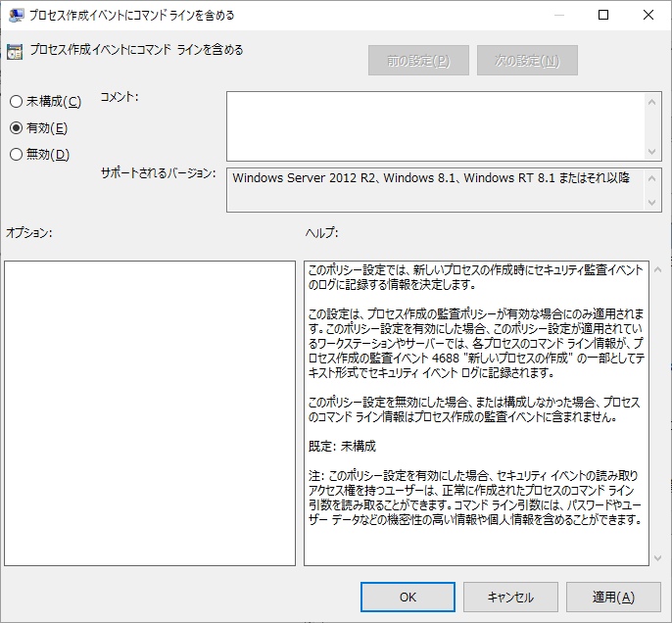Click the 前の設定(P) button
672x623 pixels.
[x=418, y=61]
